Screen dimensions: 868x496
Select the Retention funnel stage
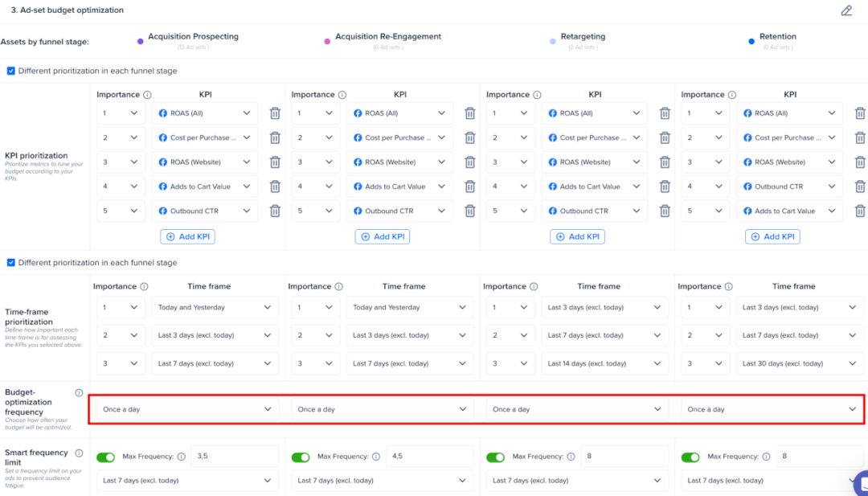[x=777, y=36]
